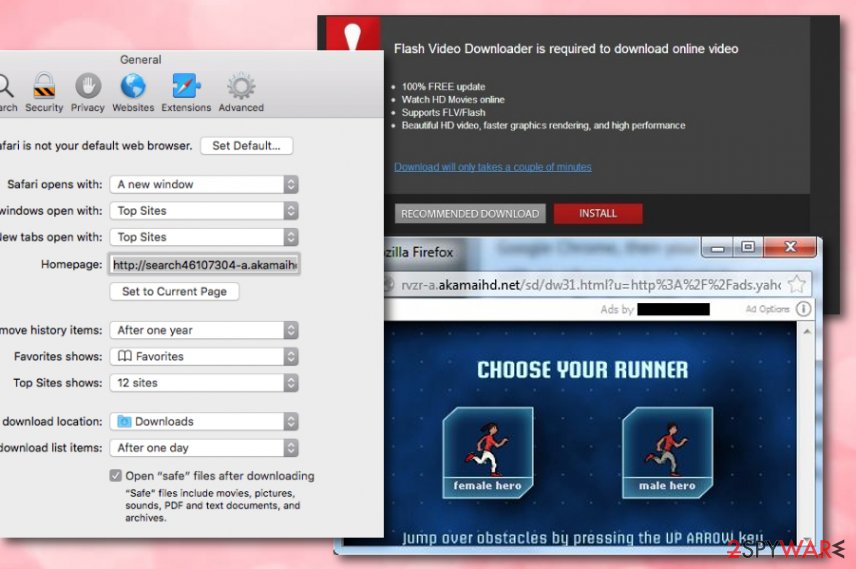Open the Security preferences pane

pyautogui.click(x=44, y=92)
